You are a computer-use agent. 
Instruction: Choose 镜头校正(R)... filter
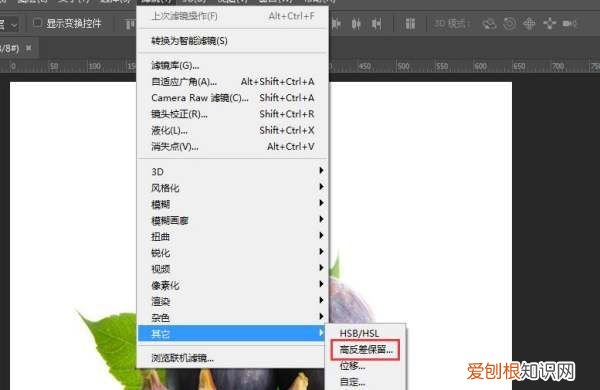point(232,114)
